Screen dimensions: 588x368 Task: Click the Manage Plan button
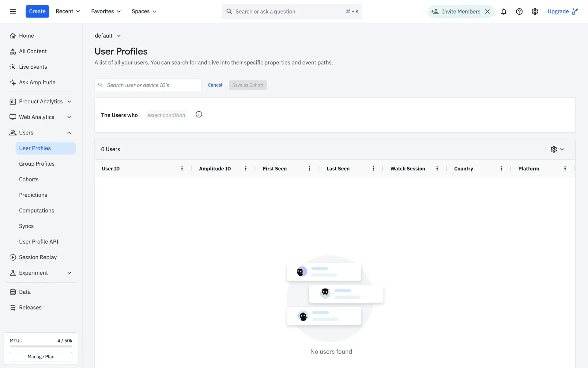[x=41, y=357]
